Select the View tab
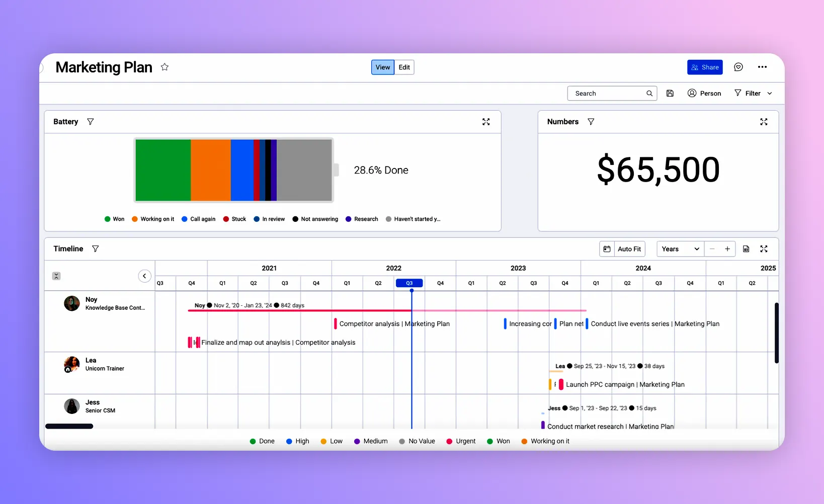 click(x=382, y=67)
